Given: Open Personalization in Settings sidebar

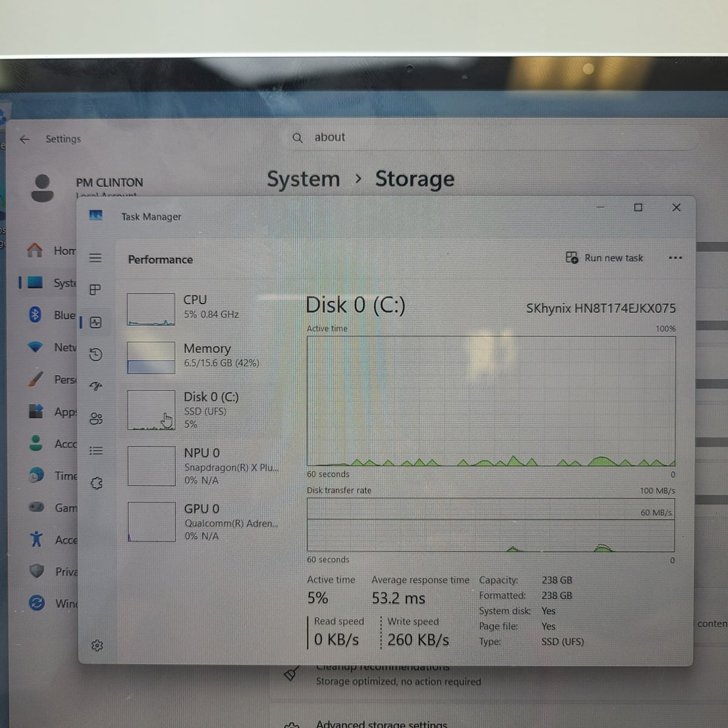Looking at the screenshot, I should pyautogui.click(x=52, y=379).
